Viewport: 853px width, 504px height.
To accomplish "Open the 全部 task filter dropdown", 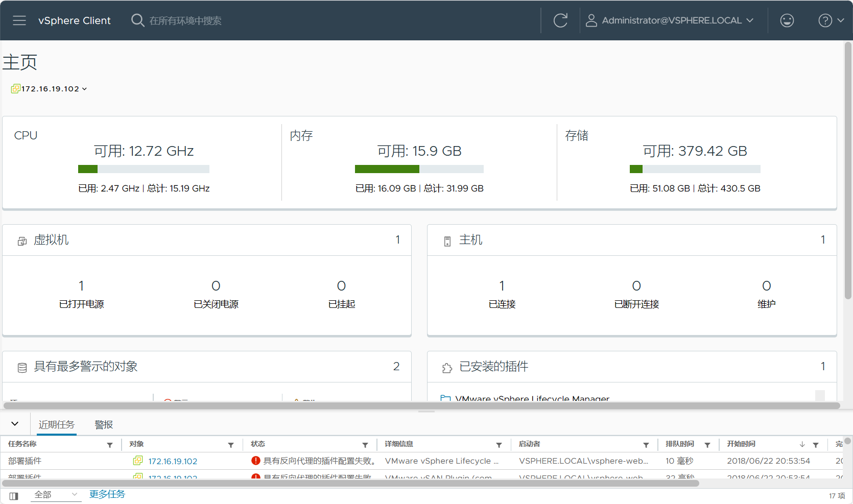I will click(x=55, y=494).
